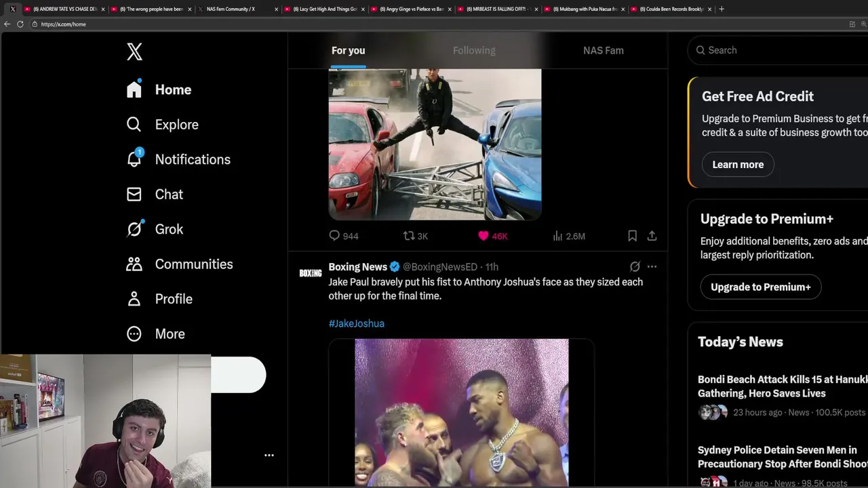Open the Boxing News account name
Image resolution: width=868 pixels, height=488 pixels.
358,267
